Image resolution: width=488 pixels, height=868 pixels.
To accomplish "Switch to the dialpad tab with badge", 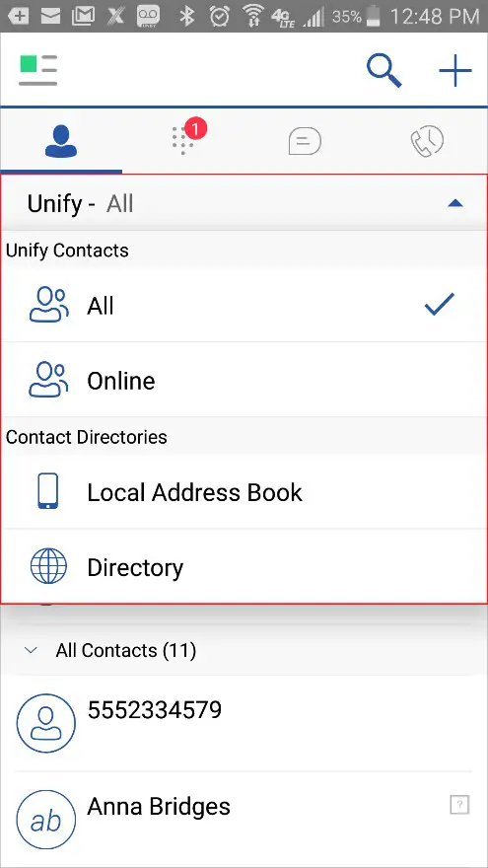I will point(186,139).
